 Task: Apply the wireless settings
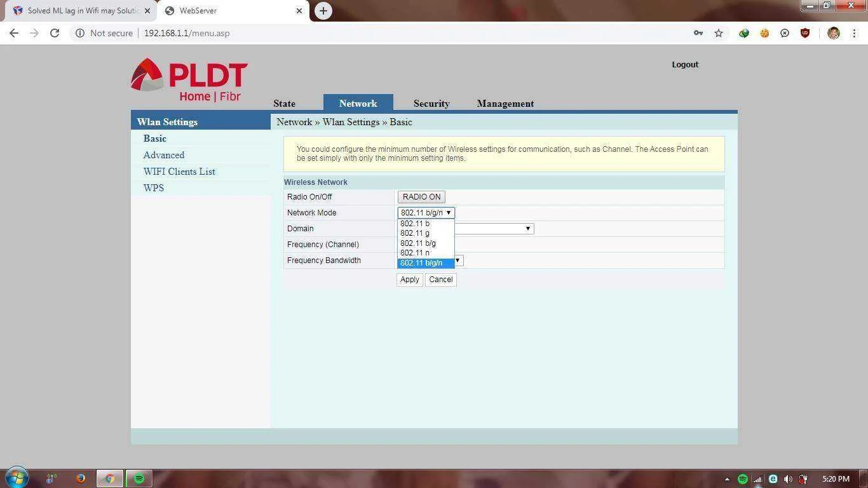click(x=410, y=280)
